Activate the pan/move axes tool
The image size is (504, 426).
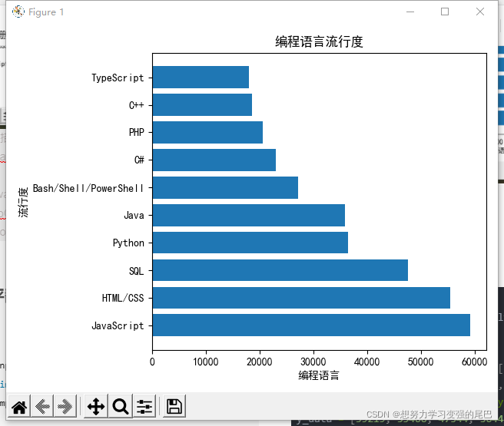tap(96, 406)
